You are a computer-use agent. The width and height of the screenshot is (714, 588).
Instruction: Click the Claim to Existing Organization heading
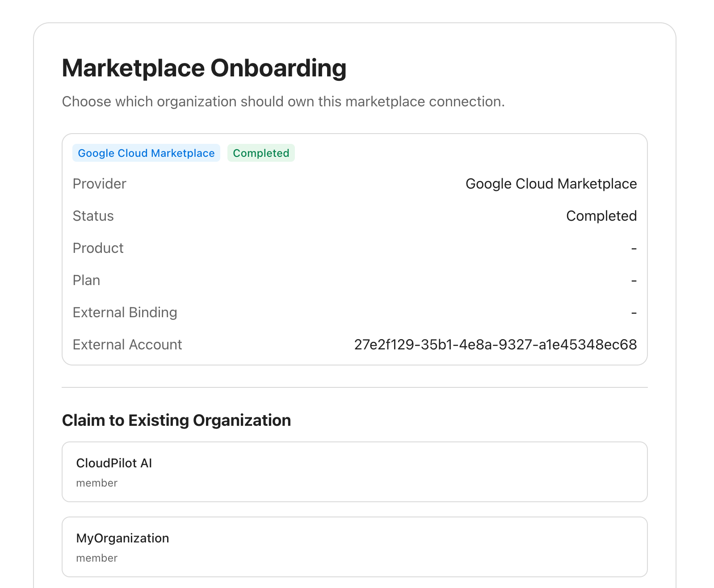tap(176, 420)
